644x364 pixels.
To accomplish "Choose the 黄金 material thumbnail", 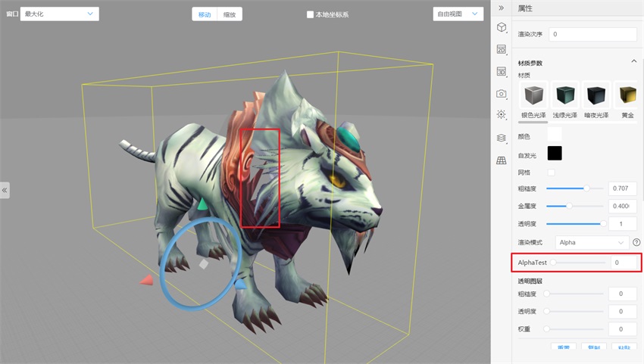I will (627, 100).
